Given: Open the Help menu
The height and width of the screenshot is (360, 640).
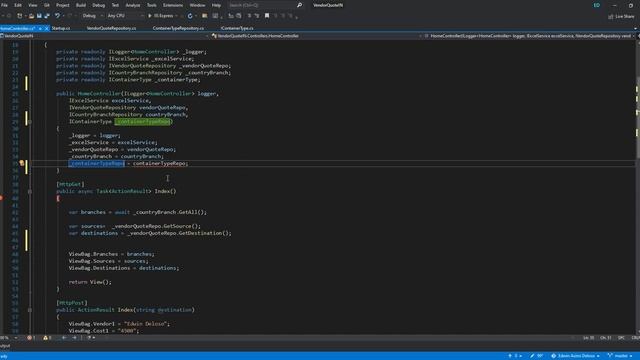Looking at the screenshot, I should (x=216, y=5).
